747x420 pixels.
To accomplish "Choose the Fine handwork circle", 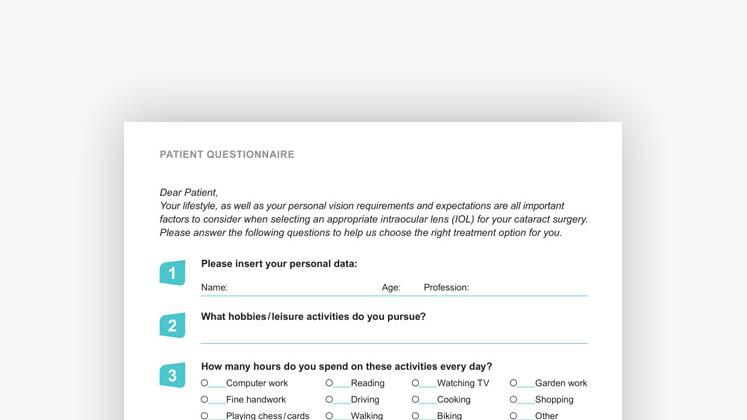I will click(204, 400).
